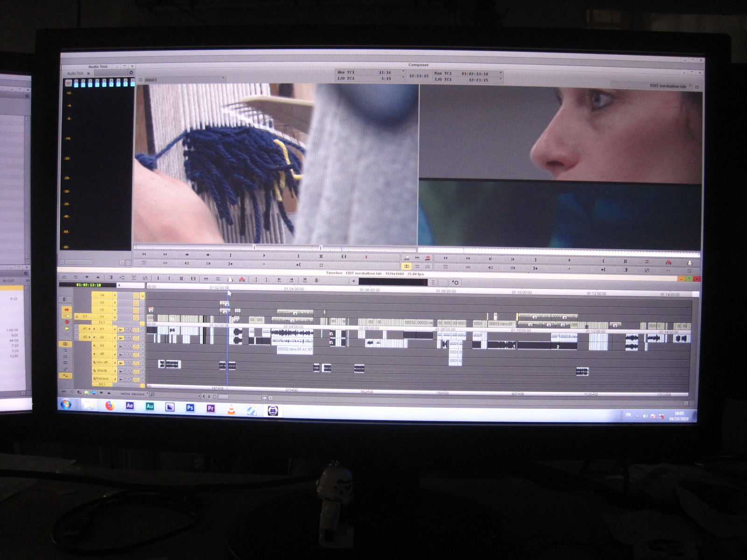Image resolution: width=747 pixels, height=560 pixels.
Task: Toggle the A3 record track selector
Action: 102,345
